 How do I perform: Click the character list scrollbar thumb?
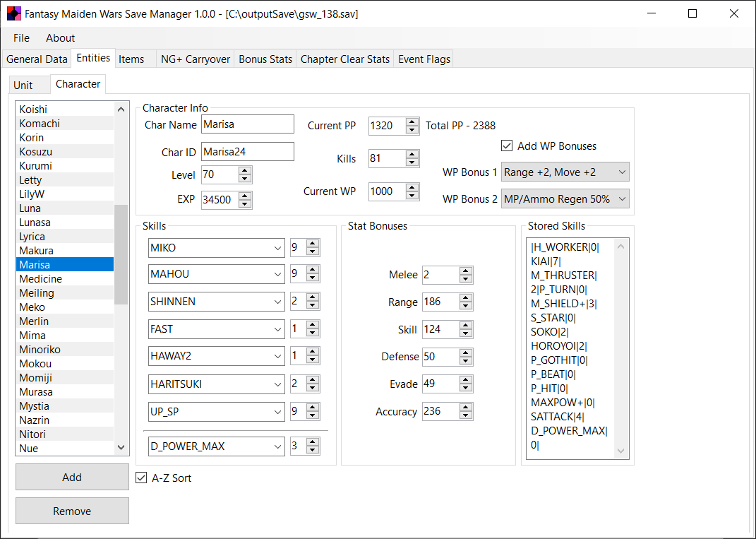pyautogui.click(x=121, y=254)
